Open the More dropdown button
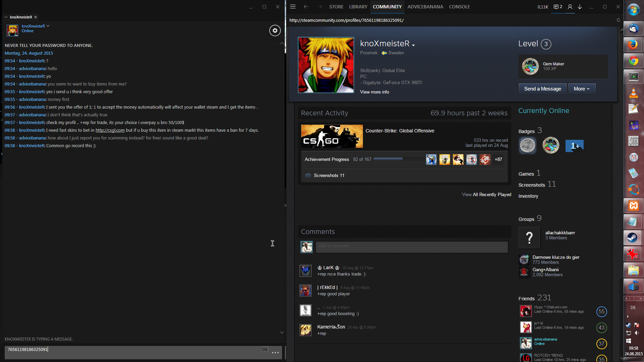 click(582, 89)
